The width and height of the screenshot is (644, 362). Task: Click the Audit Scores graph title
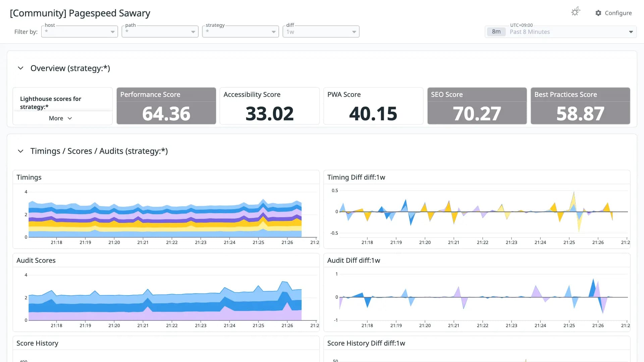[x=36, y=260]
